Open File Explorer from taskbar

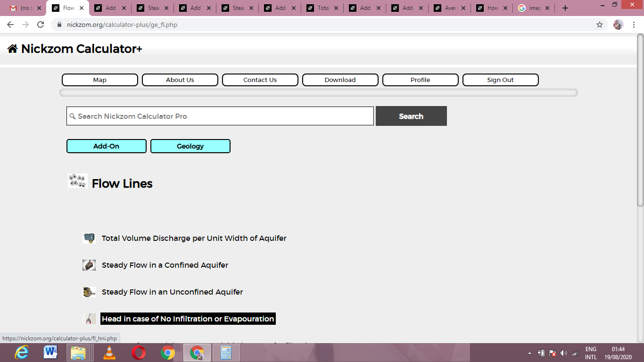[78, 353]
